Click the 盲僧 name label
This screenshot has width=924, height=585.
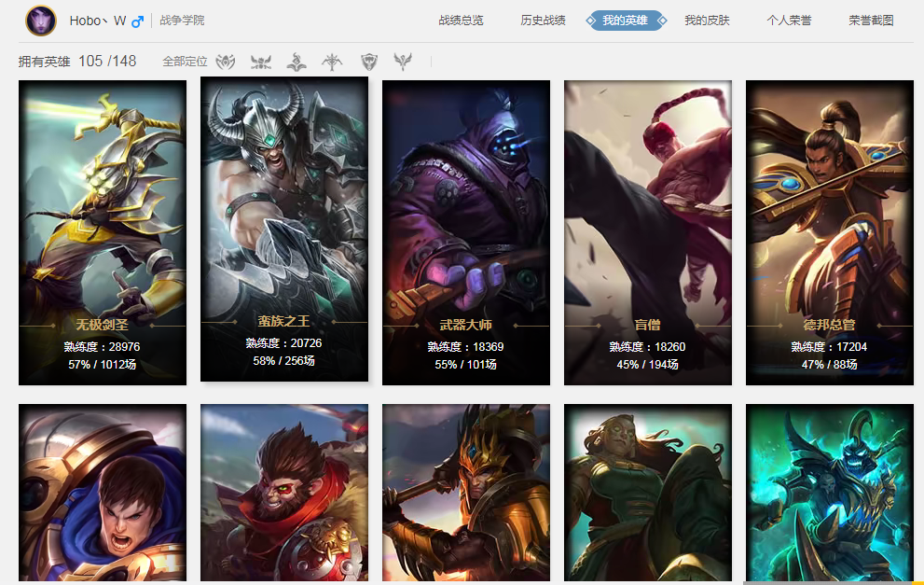[648, 325]
